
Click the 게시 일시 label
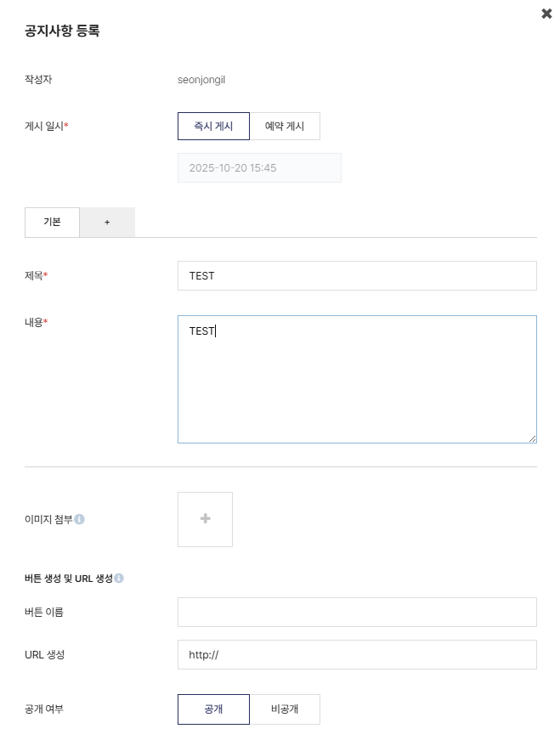coord(46,126)
